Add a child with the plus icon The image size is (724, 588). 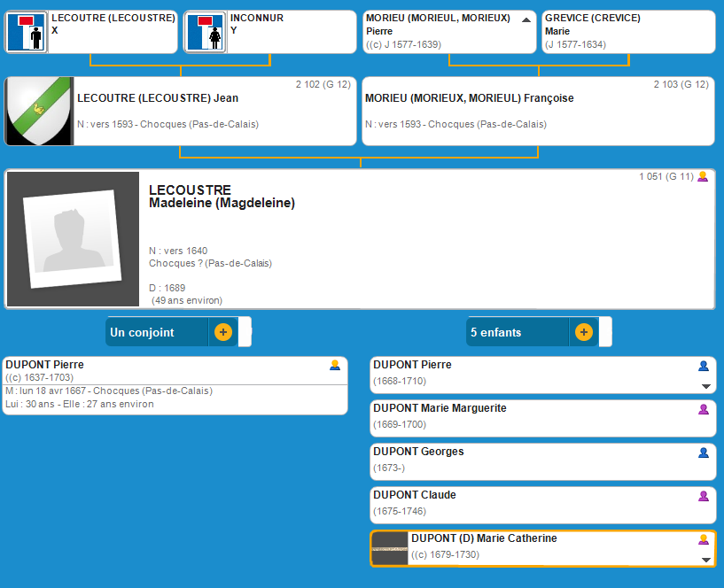click(583, 332)
